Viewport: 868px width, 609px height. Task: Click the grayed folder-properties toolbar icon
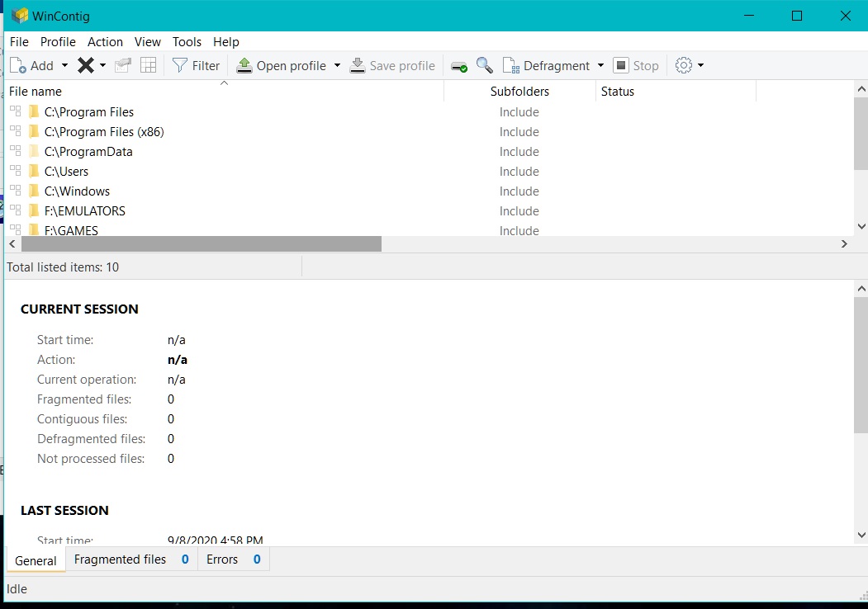pyautogui.click(x=122, y=65)
